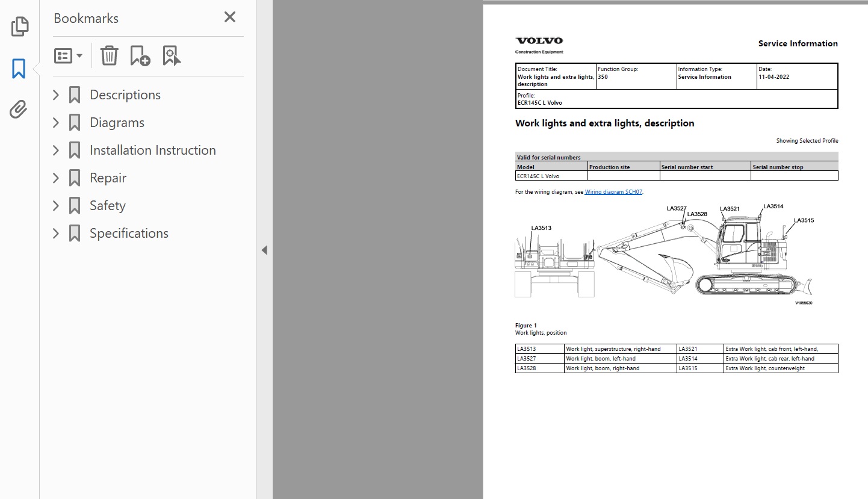Expand the Diagrams bookmark

click(56, 123)
